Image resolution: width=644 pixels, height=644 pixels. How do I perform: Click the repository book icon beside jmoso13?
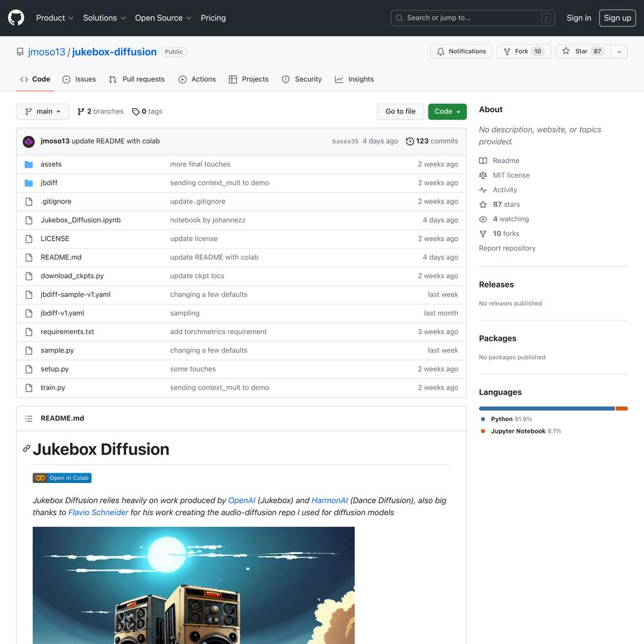(x=20, y=52)
